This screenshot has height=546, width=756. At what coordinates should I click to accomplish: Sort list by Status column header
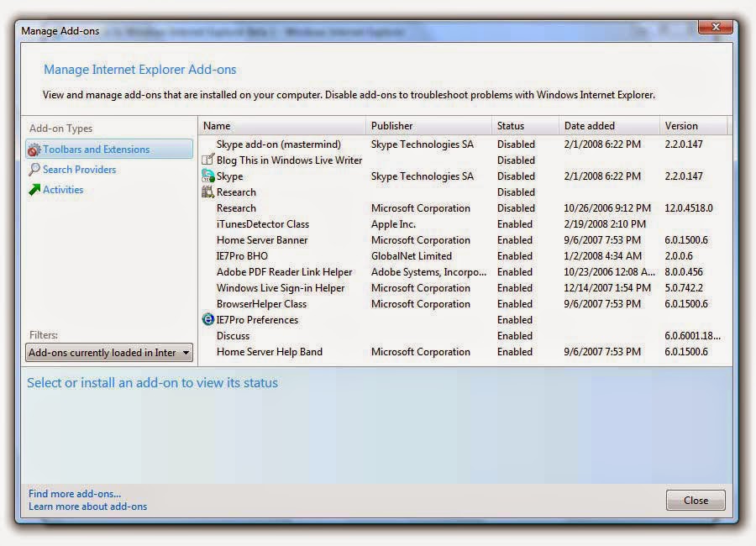point(526,126)
